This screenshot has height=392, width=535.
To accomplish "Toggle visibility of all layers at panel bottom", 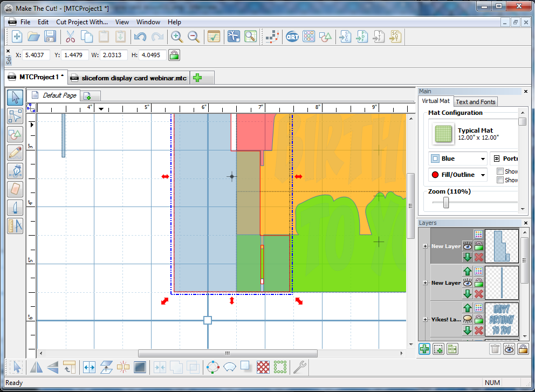I will [509, 349].
